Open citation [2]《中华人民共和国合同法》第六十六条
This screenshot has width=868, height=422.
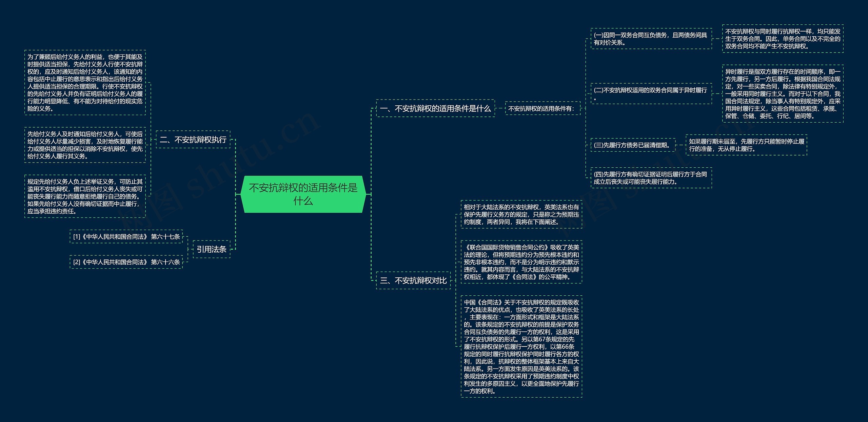point(126,262)
